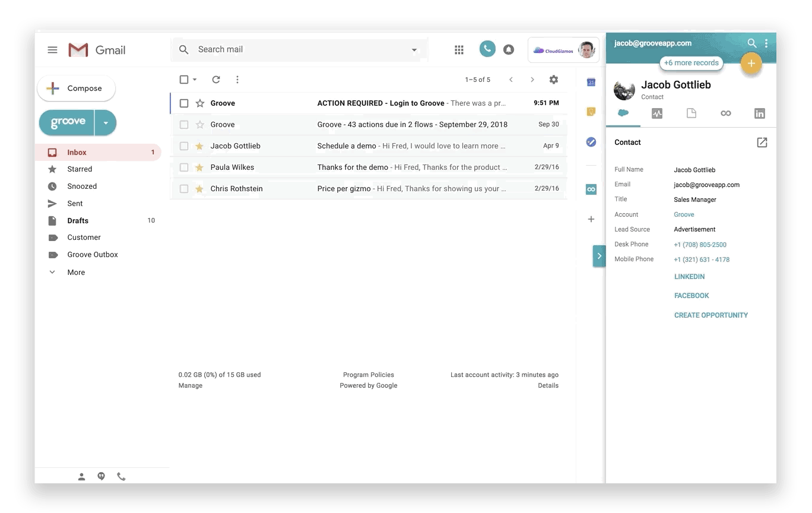Open the Google apps grid

[459, 50]
